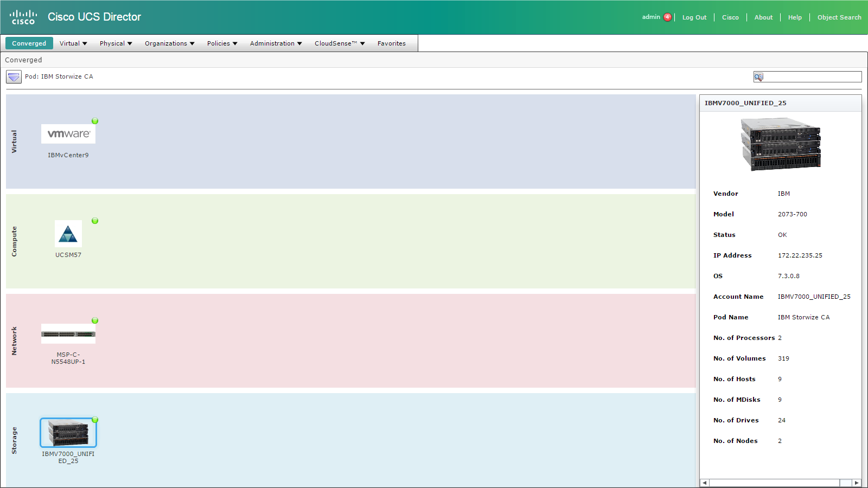Click the admin user link
Screen dimensions: 868x488
click(x=651, y=17)
